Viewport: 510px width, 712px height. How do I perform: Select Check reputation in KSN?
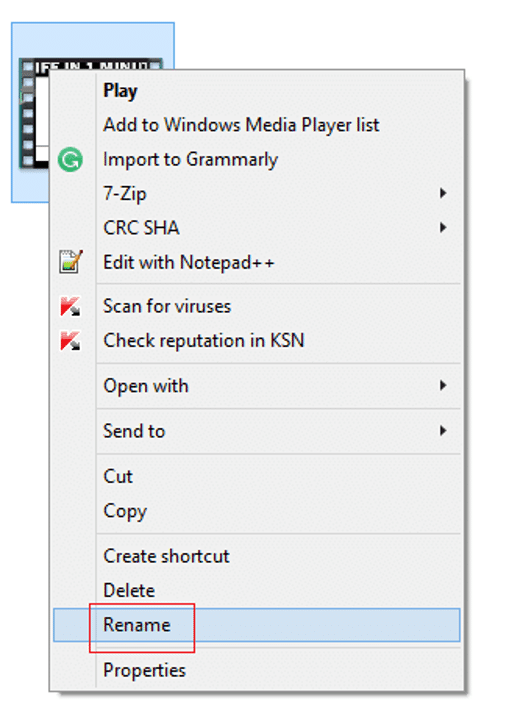tap(257, 341)
